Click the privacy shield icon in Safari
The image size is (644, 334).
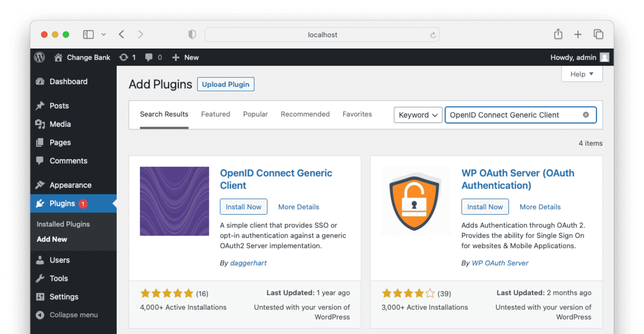(192, 35)
